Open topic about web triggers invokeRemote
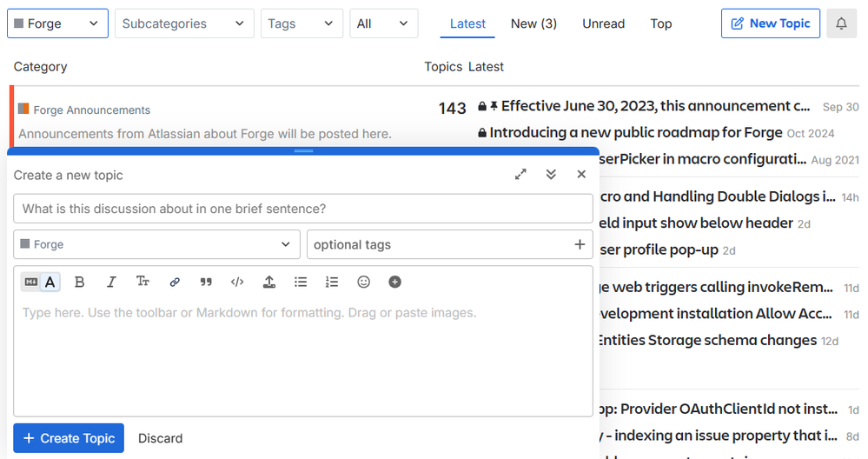Image resolution: width=868 pixels, height=459 pixels. [x=716, y=288]
